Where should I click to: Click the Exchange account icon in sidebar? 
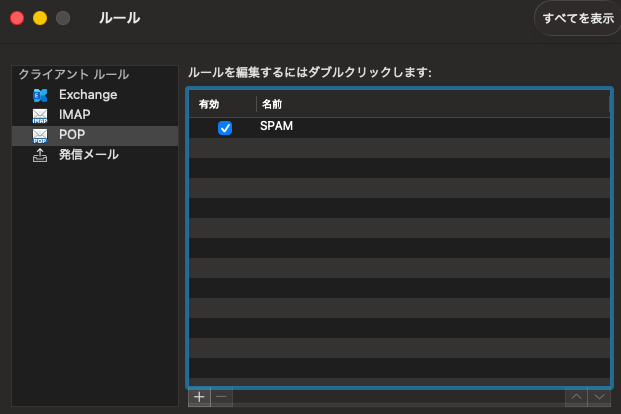(40, 95)
